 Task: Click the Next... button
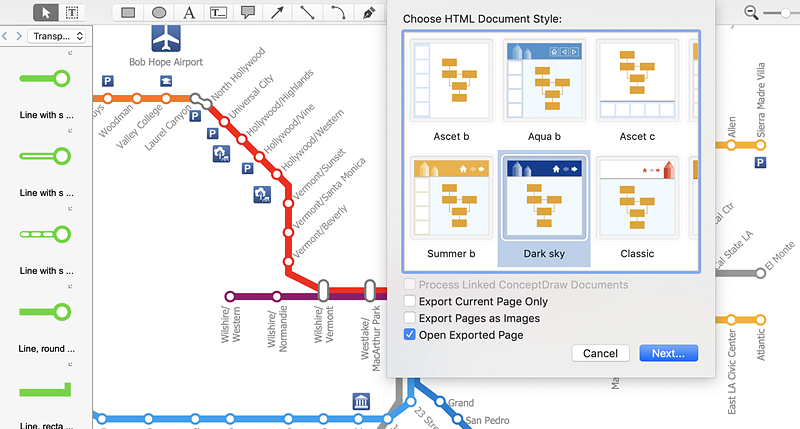click(x=668, y=353)
